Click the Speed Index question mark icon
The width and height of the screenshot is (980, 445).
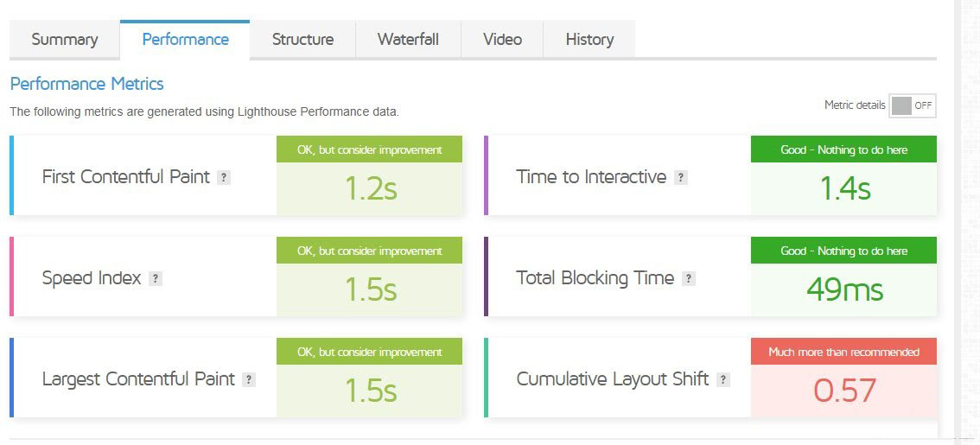(x=156, y=278)
